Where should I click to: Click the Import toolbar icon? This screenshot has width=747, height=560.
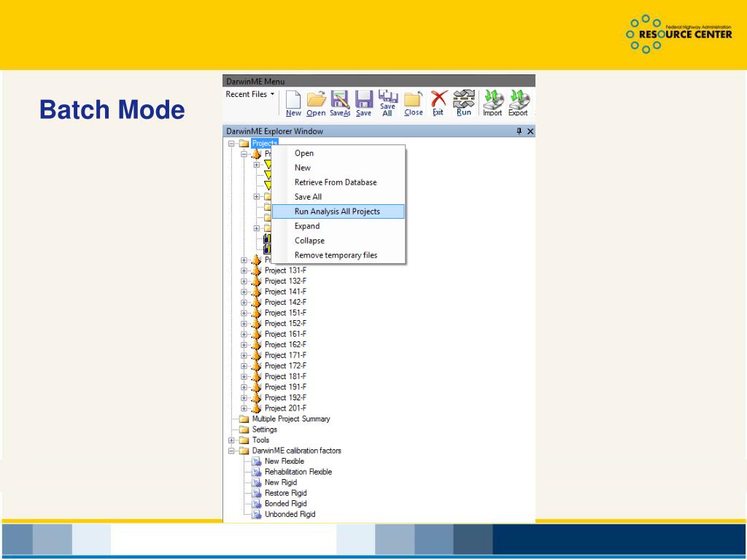[x=493, y=101]
